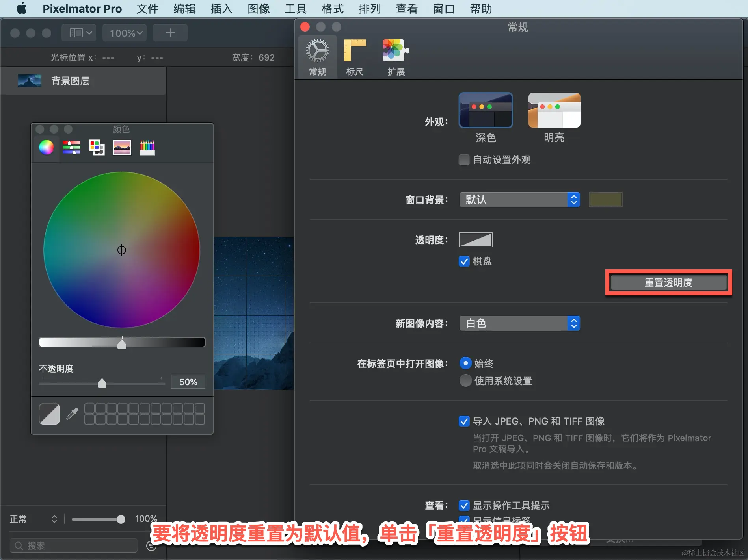Open the Pixelmator Pro app menu
The width and height of the screenshot is (748, 560).
[x=82, y=9]
